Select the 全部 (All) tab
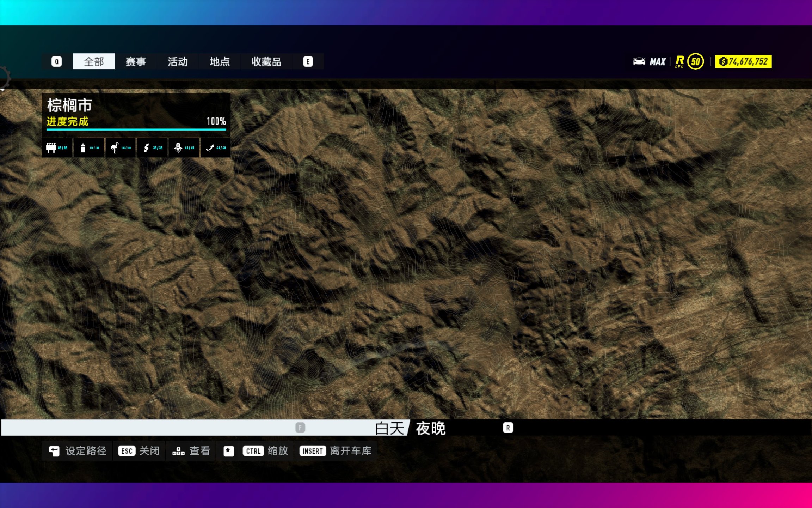The image size is (812, 508). pos(94,62)
